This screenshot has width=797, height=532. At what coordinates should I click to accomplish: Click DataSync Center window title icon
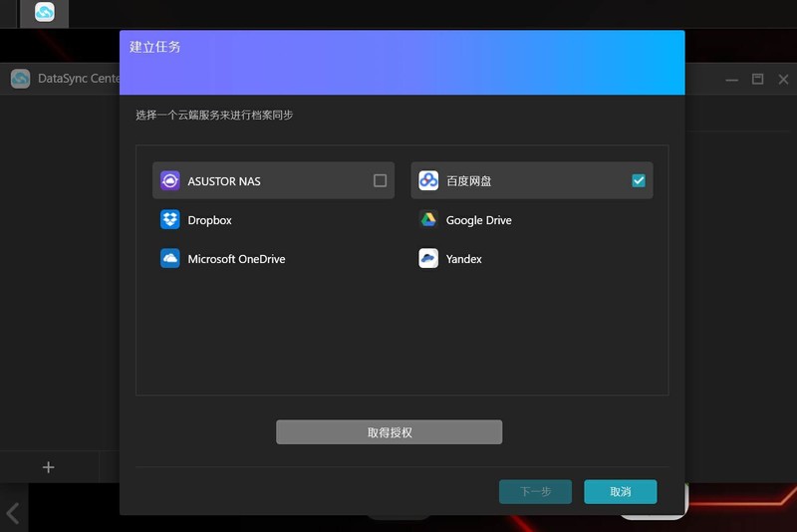pyautogui.click(x=20, y=79)
